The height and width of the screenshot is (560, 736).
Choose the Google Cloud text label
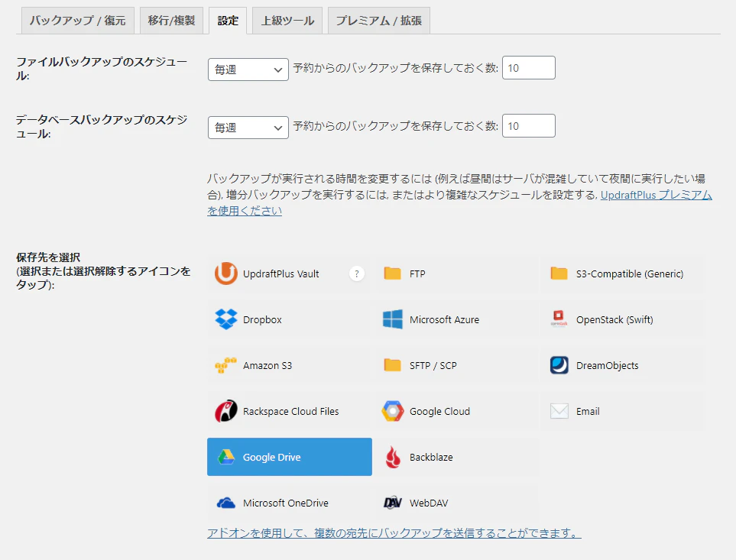439,411
